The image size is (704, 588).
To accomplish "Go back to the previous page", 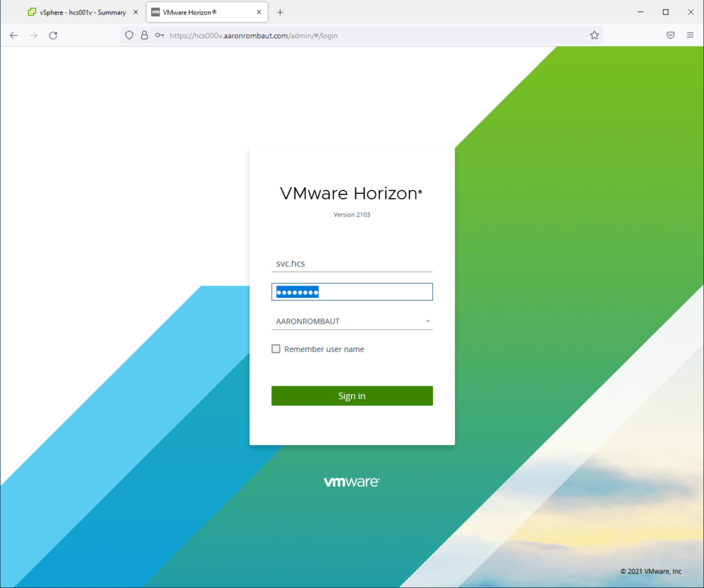I will (14, 35).
